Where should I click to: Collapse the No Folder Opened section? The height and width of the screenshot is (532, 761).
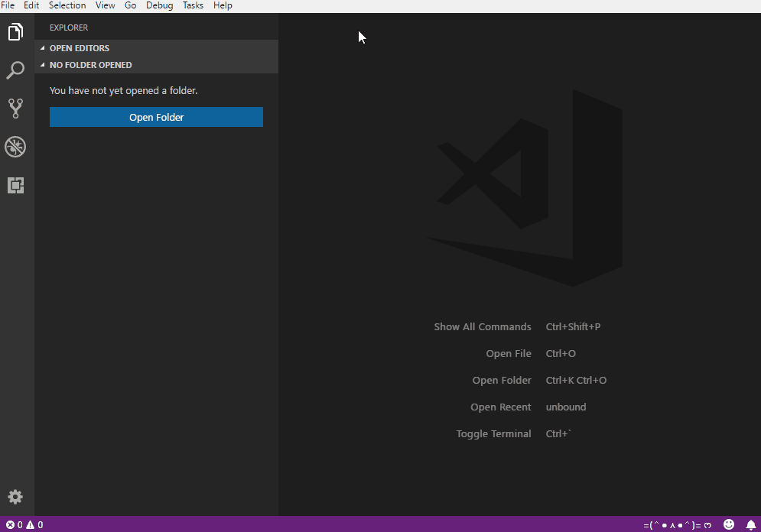[156, 65]
